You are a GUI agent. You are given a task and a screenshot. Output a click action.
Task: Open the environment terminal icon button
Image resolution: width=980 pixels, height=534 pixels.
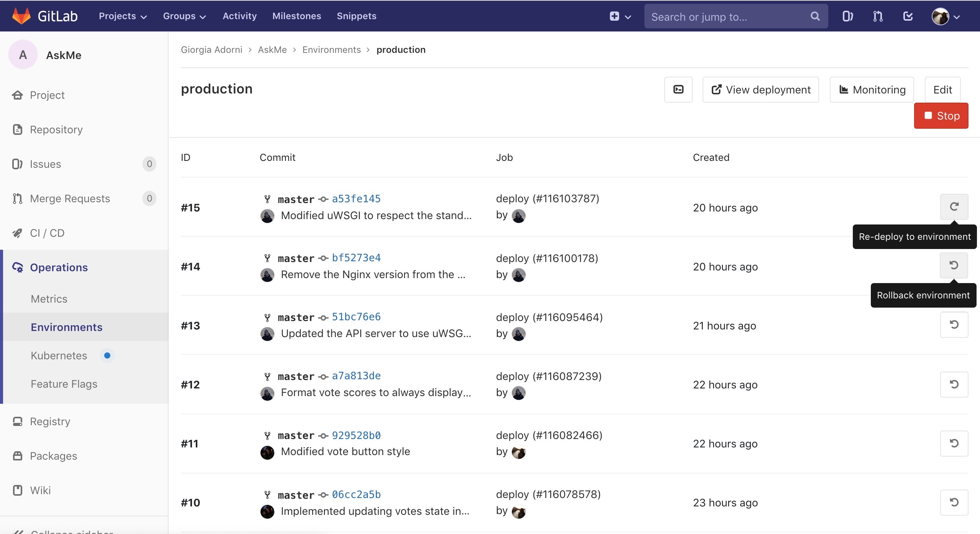coord(678,90)
